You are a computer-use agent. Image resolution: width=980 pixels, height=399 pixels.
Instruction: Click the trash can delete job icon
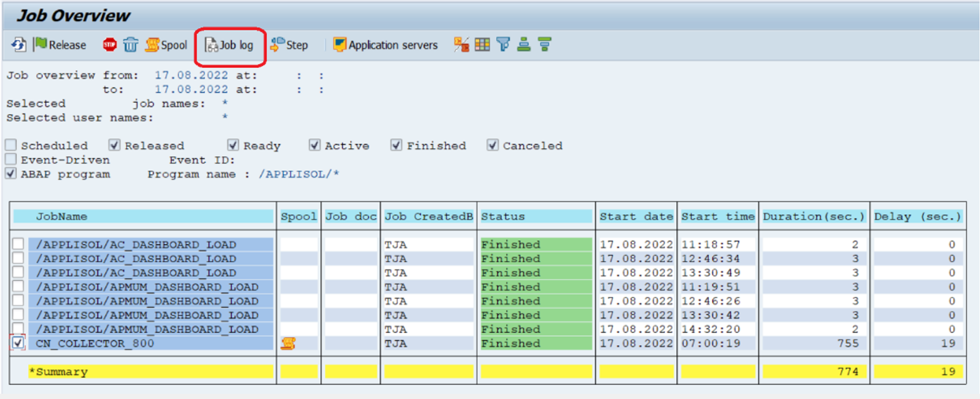pos(130,45)
